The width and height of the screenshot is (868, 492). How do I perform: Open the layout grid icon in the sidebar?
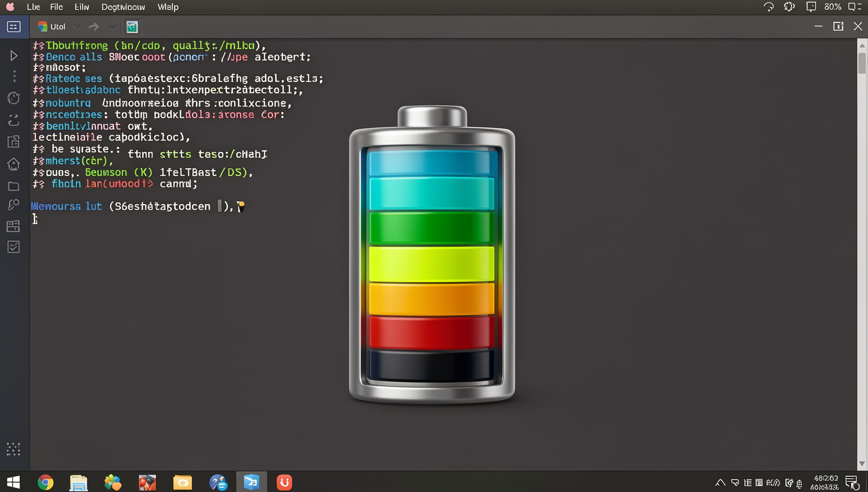(14, 226)
